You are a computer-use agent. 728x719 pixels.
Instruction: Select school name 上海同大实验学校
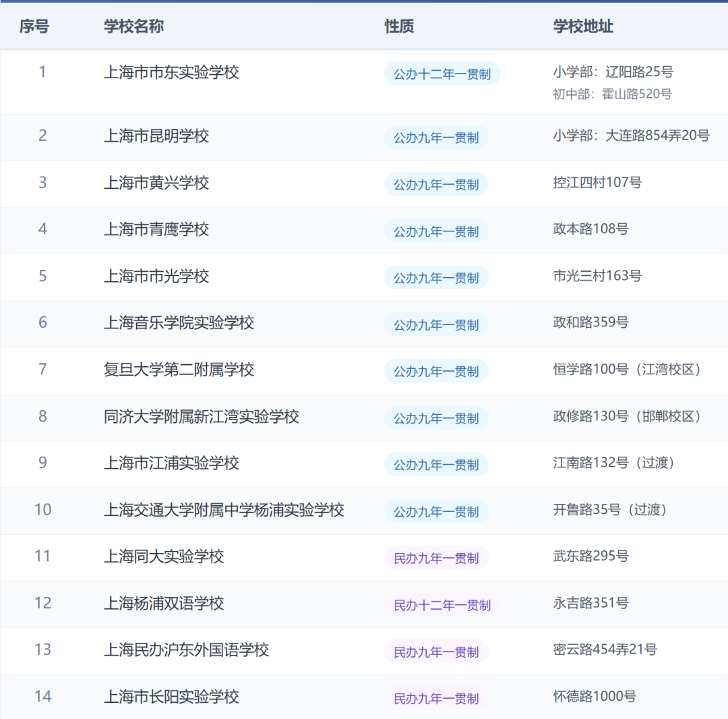[164, 556]
